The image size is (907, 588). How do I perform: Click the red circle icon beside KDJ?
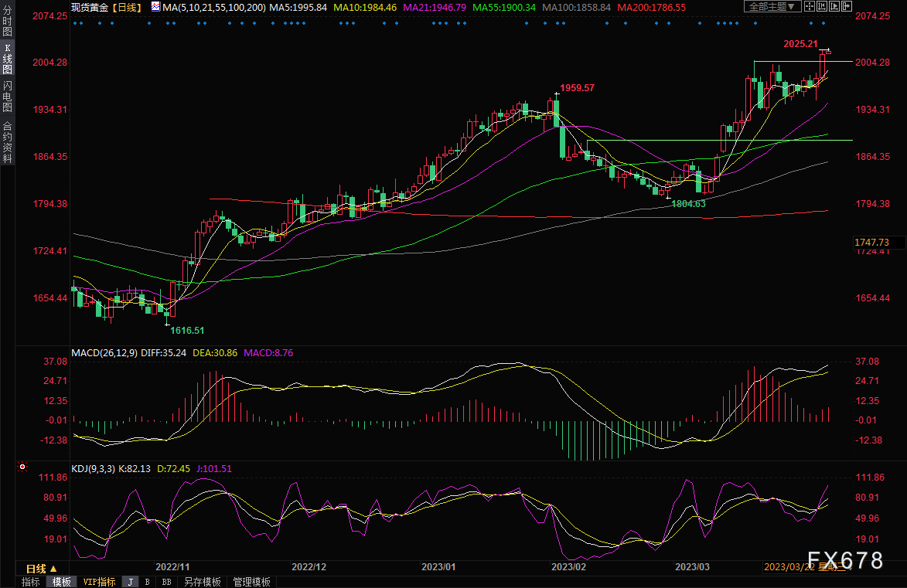click(x=22, y=467)
